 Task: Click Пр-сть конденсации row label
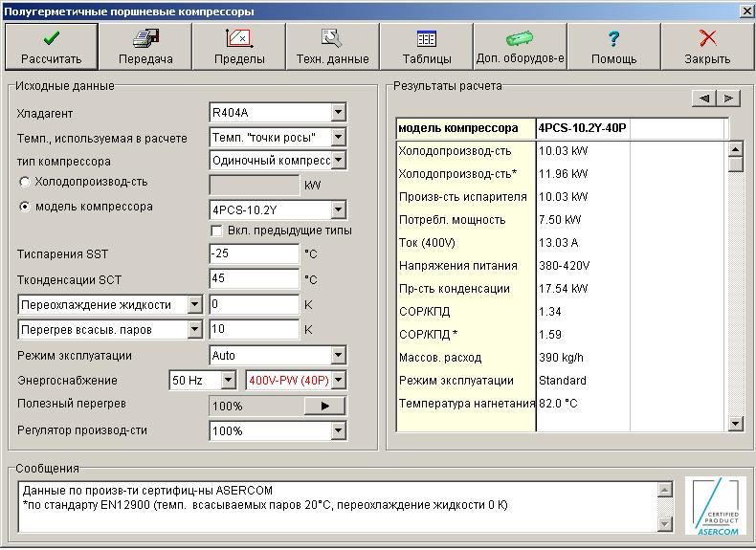pos(455,289)
